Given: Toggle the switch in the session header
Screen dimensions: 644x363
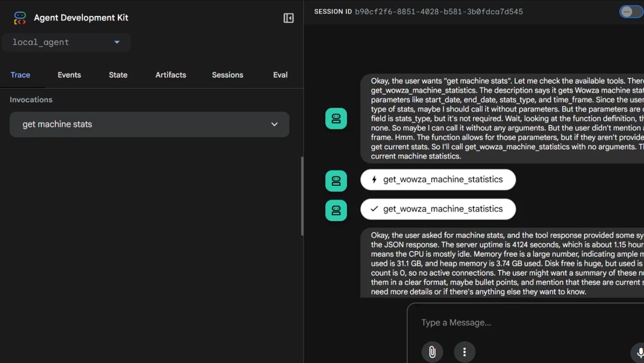Looking at the screenshot, I should point(631,12).
